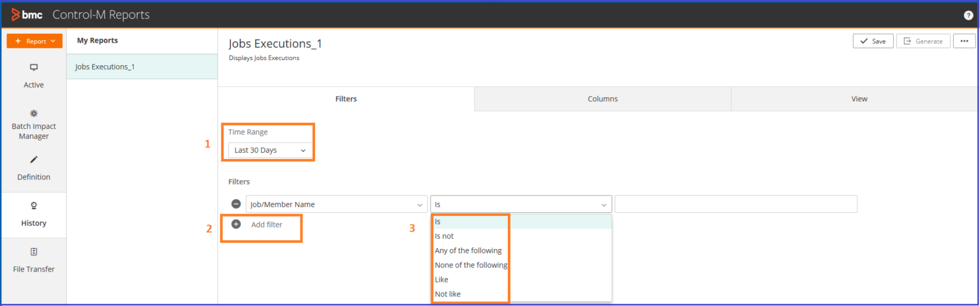Remove the Job/Member Name filter row
Image resolution: width=980 pixels, height=306 pixels.
(x=236, y=204)
